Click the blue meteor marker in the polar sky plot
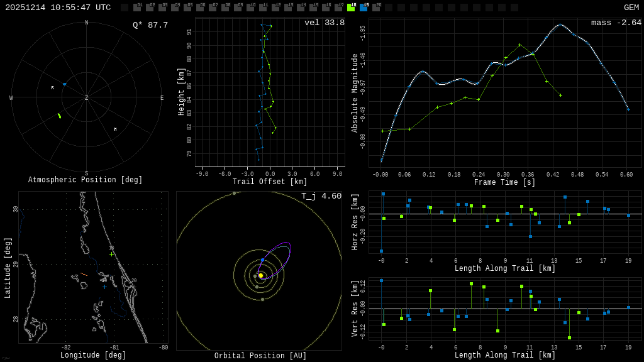 [x=64, y=84]
